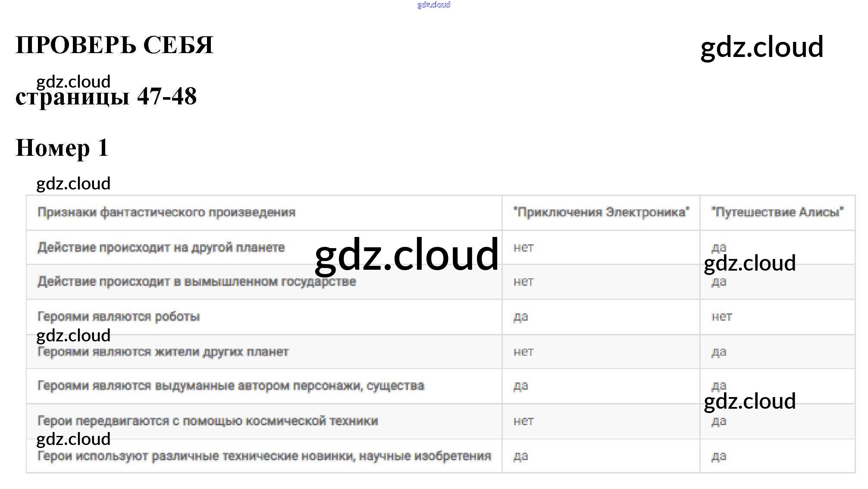Select row Действие происходит на другой планете
Viewport: 868px width, 489px height.
[161, 247]
